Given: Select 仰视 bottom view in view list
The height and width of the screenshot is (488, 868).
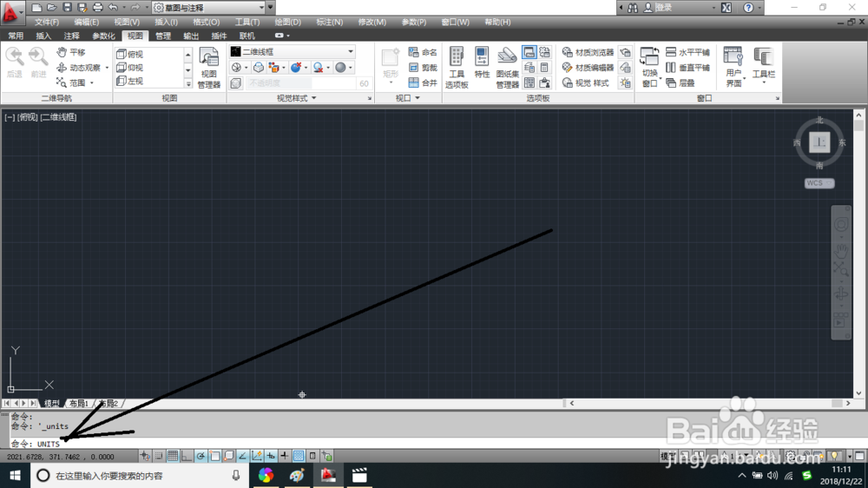Looking at the screenshot, I should [x=130, y=68].
